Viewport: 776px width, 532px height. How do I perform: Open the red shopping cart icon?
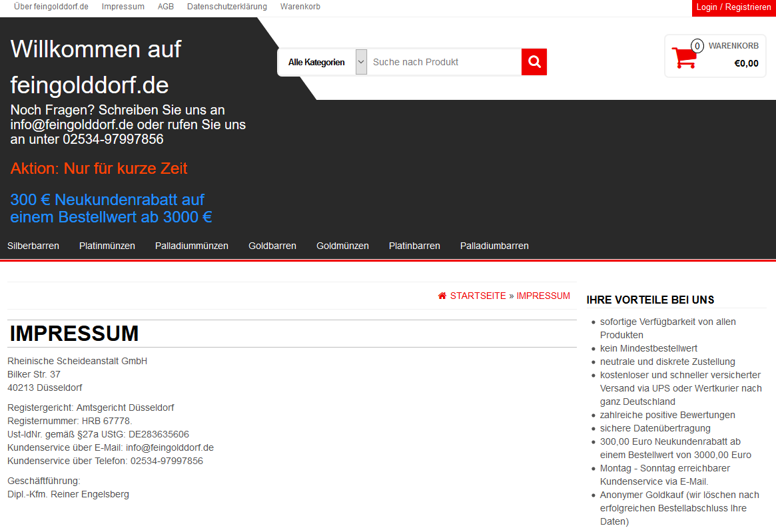[x=684, y=57]
